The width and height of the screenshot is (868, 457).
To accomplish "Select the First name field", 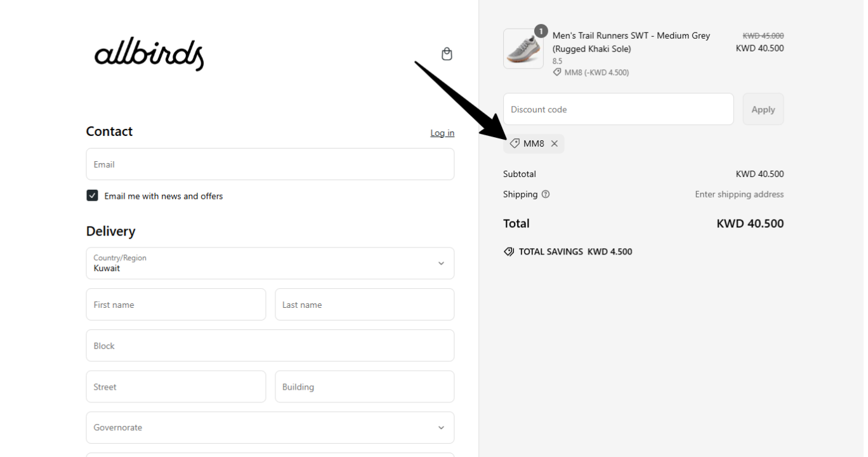I will [176, 305].
